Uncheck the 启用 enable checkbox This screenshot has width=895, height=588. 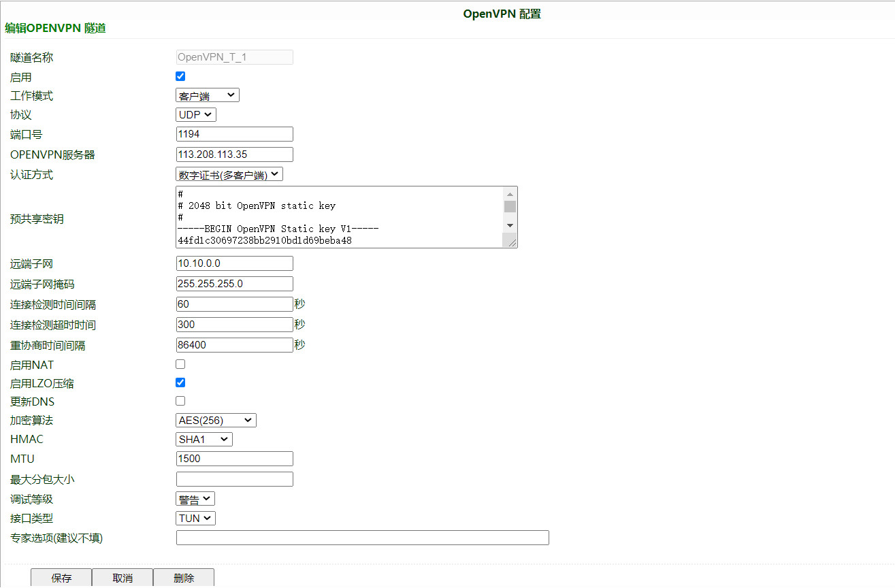point(180,76)
